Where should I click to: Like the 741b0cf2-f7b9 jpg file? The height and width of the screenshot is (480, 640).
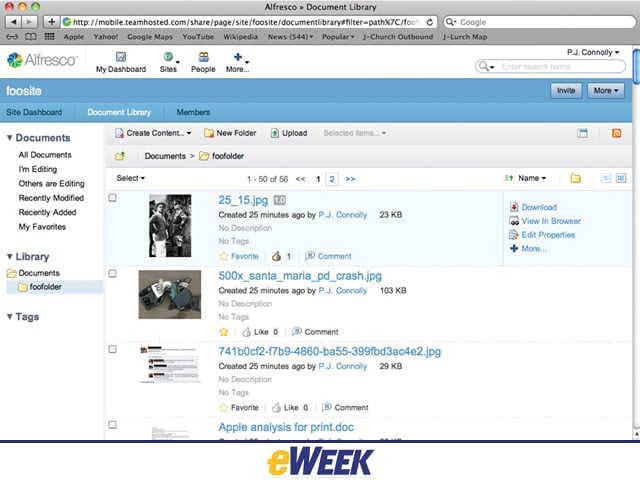click(x=290, y=407)
